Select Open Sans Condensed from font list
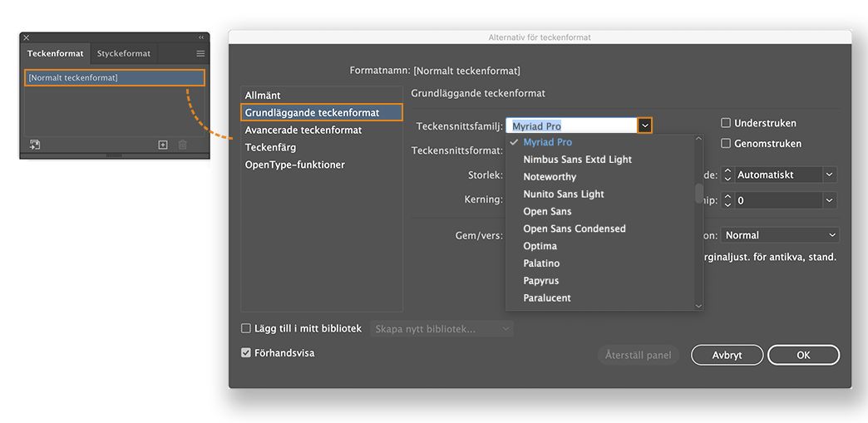868x423 pixels. 575,229
